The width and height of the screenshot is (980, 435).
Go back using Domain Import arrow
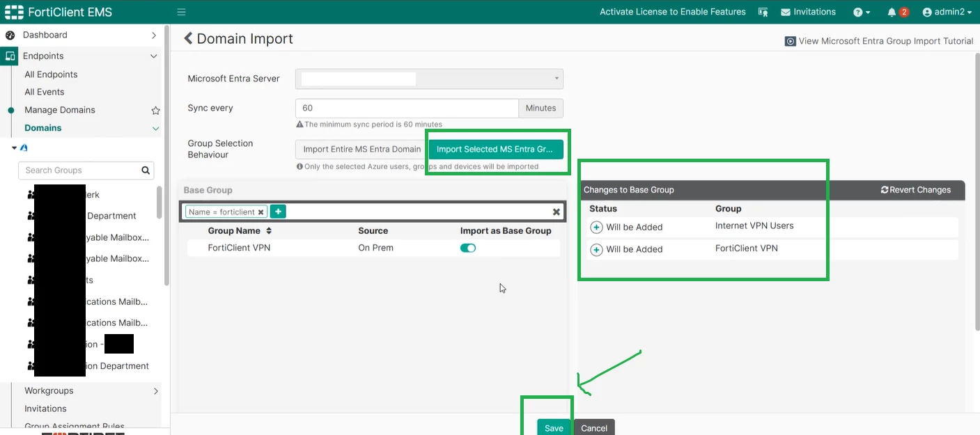point(188,38)
